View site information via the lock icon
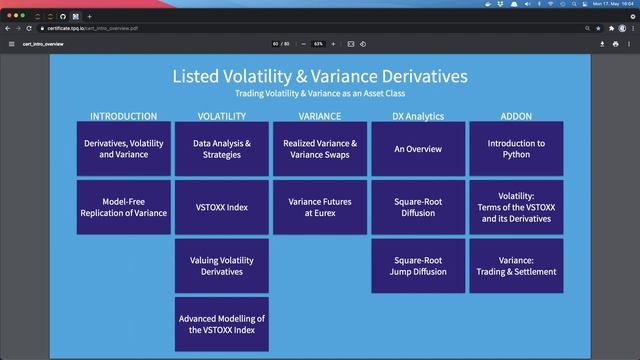This screenshot has width=640, height=360. [x=42, y=29]
